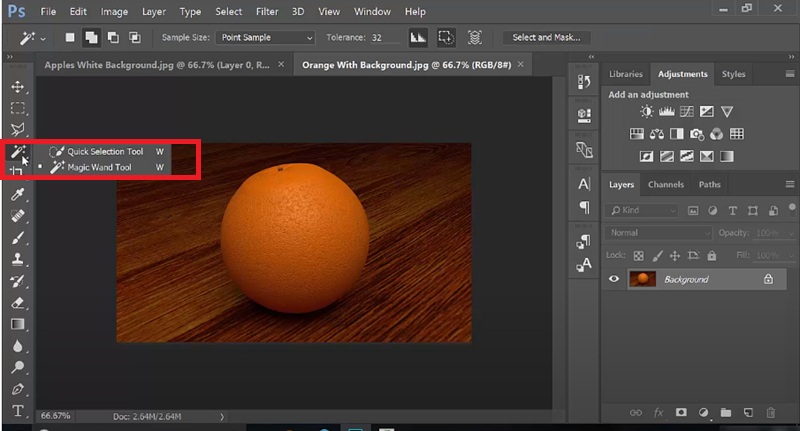Switch to Apples White Background.jpg tab
This screenshot has height=431, width=800.
point(157,65)
